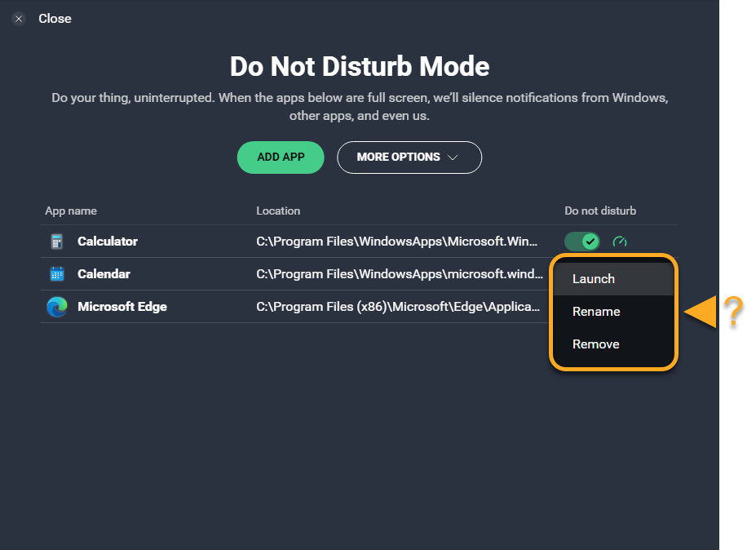Click the Close X icon
The image size is (756, 550).
click(20, 19)
